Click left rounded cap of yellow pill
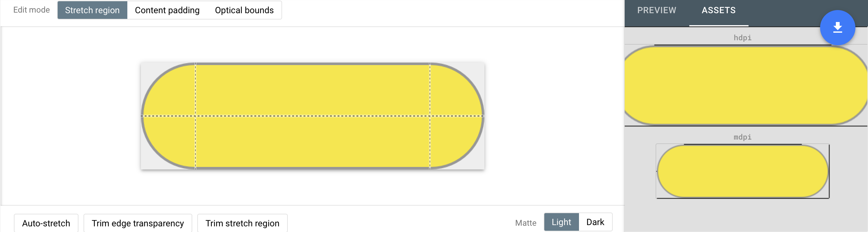This screenshot has width=868, height=232. pyautogui.click(x=169, y=116)
